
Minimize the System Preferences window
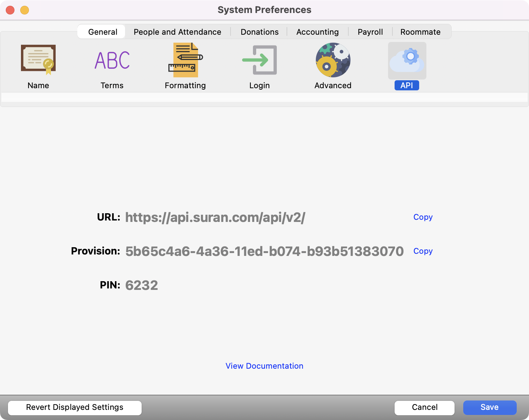click(25, 10)
